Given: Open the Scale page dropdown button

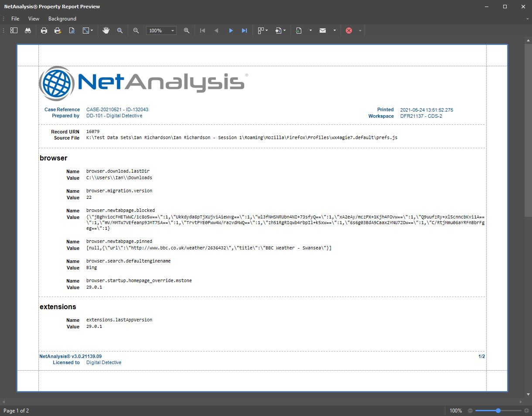Looking at the screenshot, I should coord(88,31).
